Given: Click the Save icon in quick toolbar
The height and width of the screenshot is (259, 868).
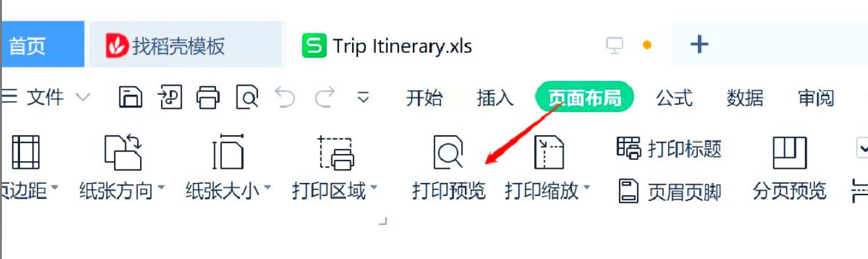Looking at the screenshot, I should pos(131,97).
